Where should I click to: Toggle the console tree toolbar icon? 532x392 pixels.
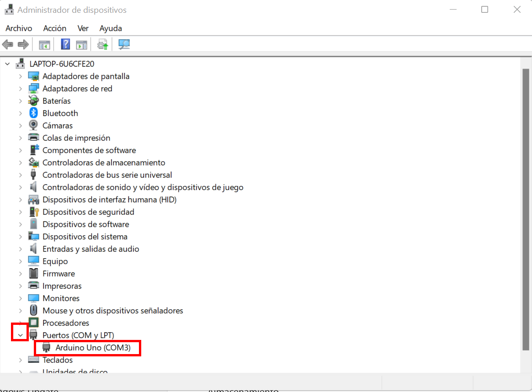(x=44, y=44)
